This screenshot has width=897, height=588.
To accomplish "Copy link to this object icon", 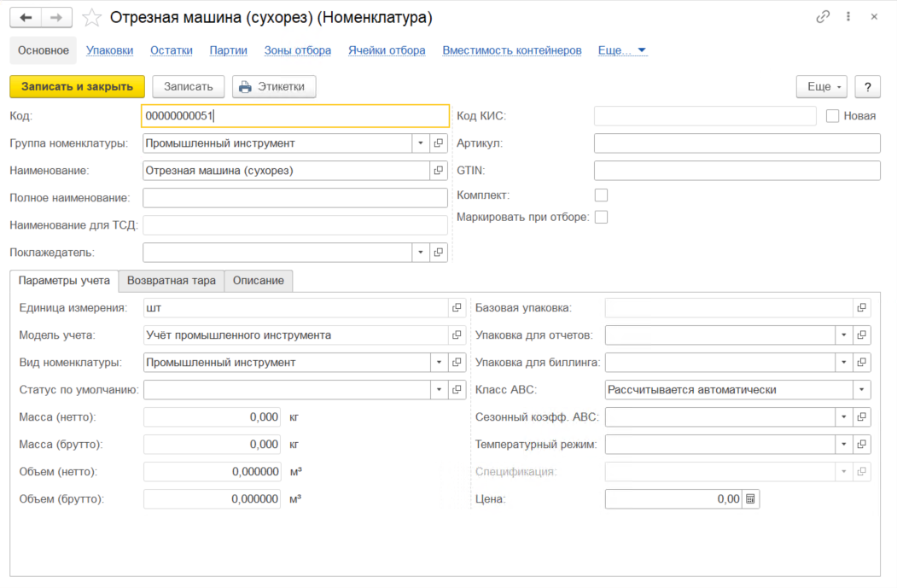I will pos(823,17).
